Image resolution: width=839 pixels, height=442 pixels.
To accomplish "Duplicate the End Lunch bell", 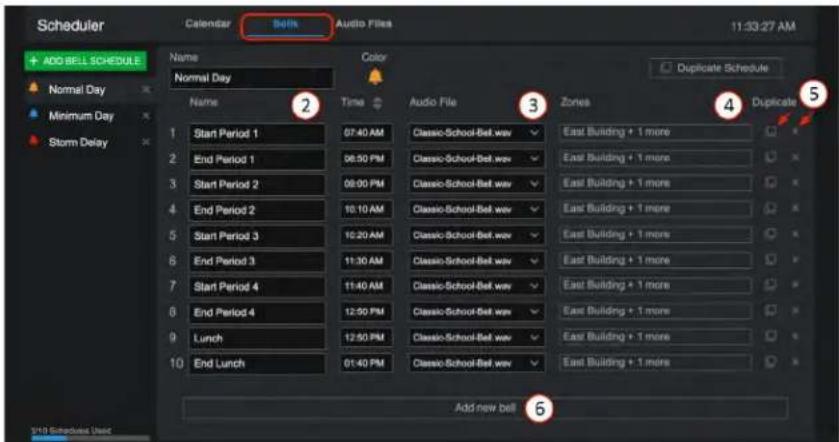I will click(771, 362).
